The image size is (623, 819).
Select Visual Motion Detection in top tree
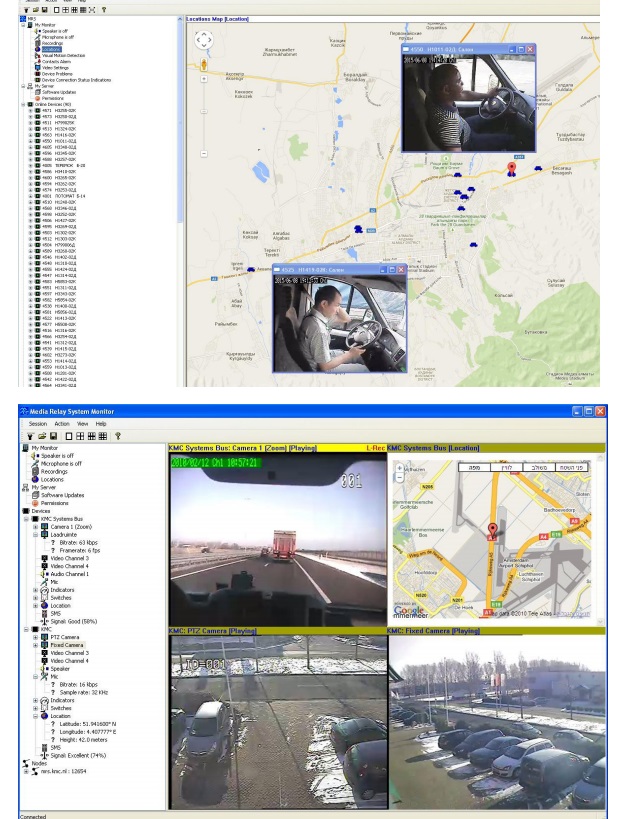60,54
